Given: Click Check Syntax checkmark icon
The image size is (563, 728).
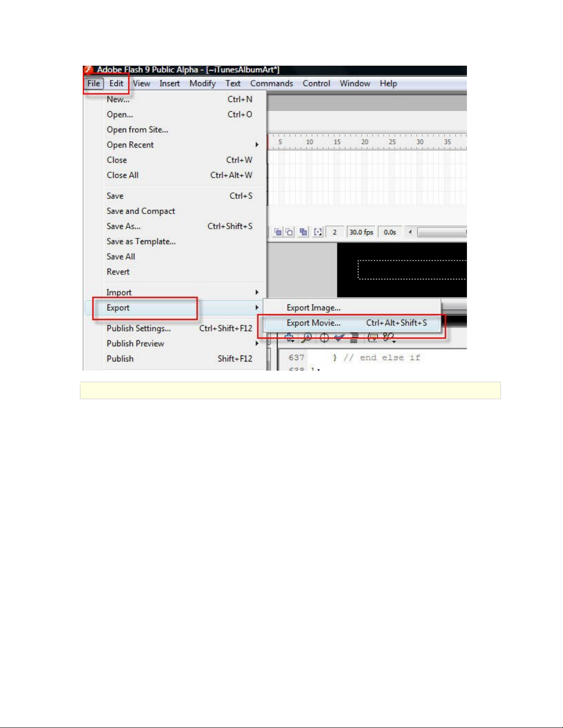Looking at the screenshot, I should click(340, 339).
